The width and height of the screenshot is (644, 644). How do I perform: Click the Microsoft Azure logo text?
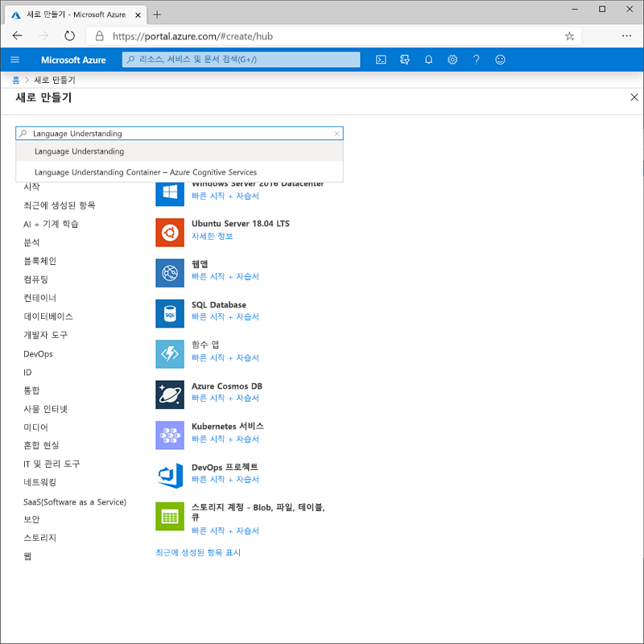[73, 60]
